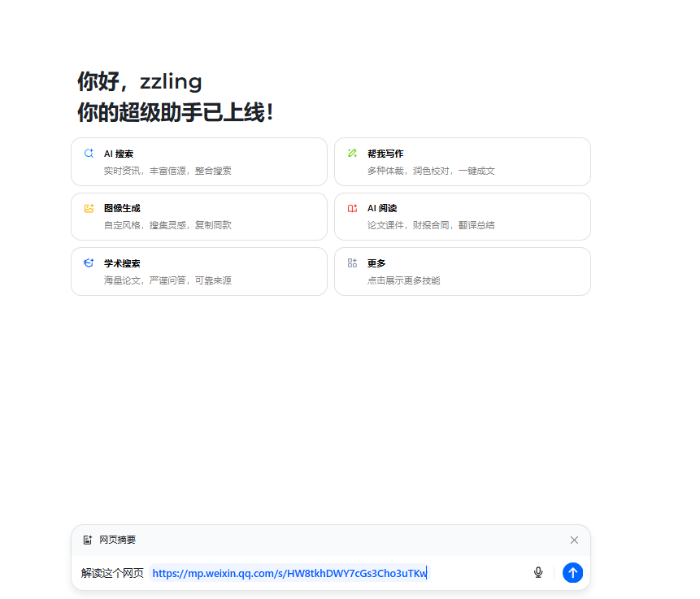Open the 图像生成 card title
700x599 pixels.
122,208
